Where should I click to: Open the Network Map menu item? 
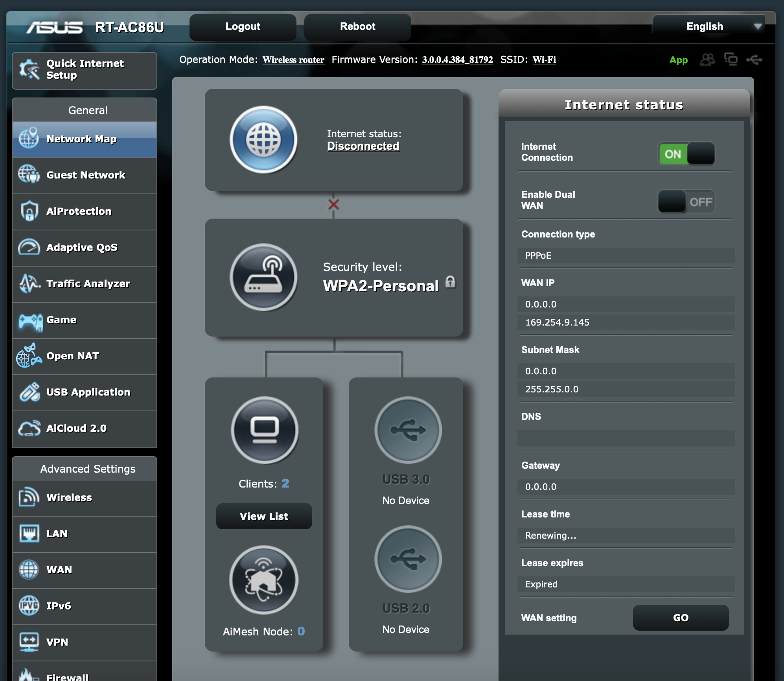[85, 139]
